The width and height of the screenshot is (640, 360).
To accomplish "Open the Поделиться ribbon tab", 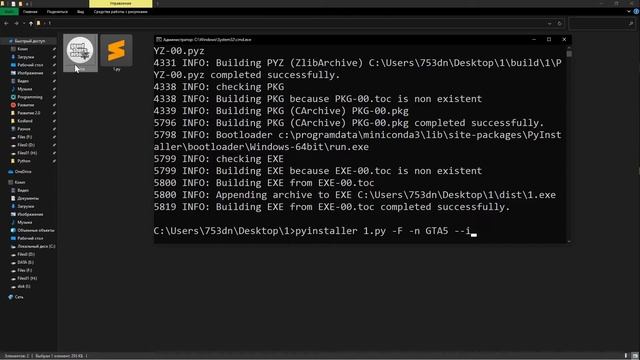I will click(57, 12).
